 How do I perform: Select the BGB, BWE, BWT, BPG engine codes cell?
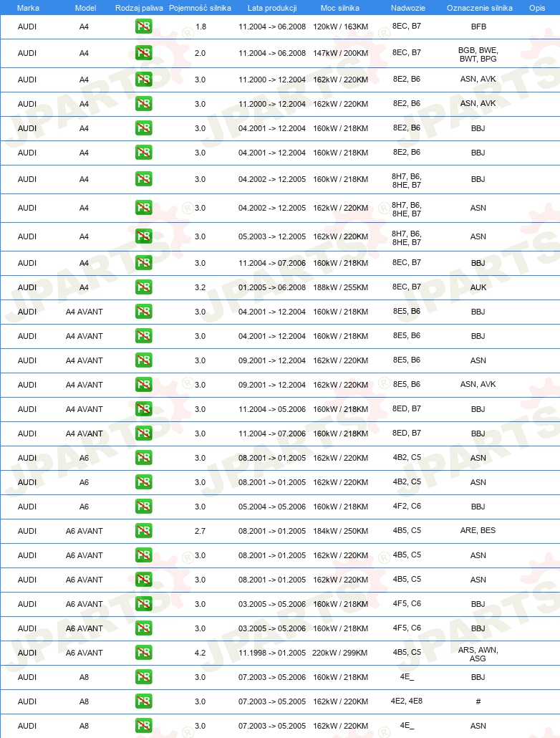[478, 54]
